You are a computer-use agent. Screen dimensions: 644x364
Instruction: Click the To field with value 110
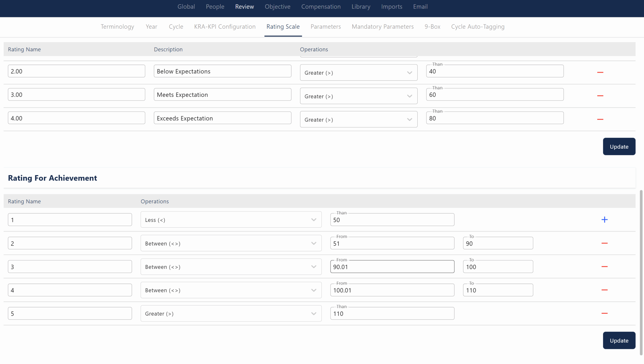tap(498, 290)
